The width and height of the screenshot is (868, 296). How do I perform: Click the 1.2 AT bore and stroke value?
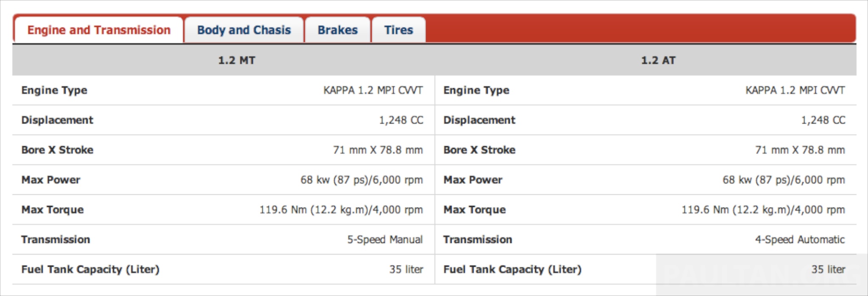point(800,150)
